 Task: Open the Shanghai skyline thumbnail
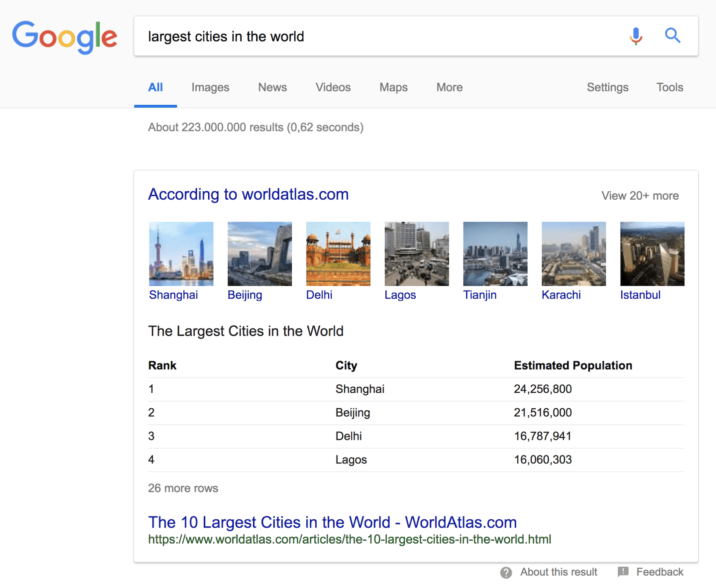coord(181,254)
